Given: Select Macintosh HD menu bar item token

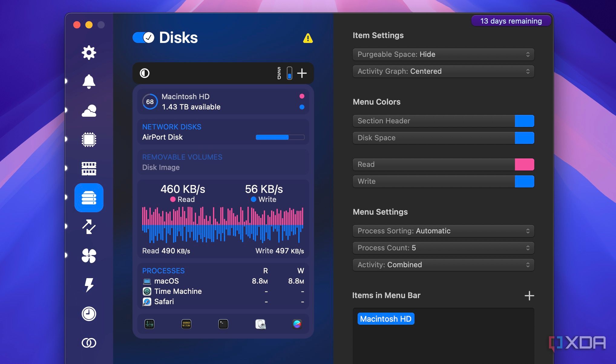Looking at the screenshot, I should pyautogui.click(x=386, y=319).
